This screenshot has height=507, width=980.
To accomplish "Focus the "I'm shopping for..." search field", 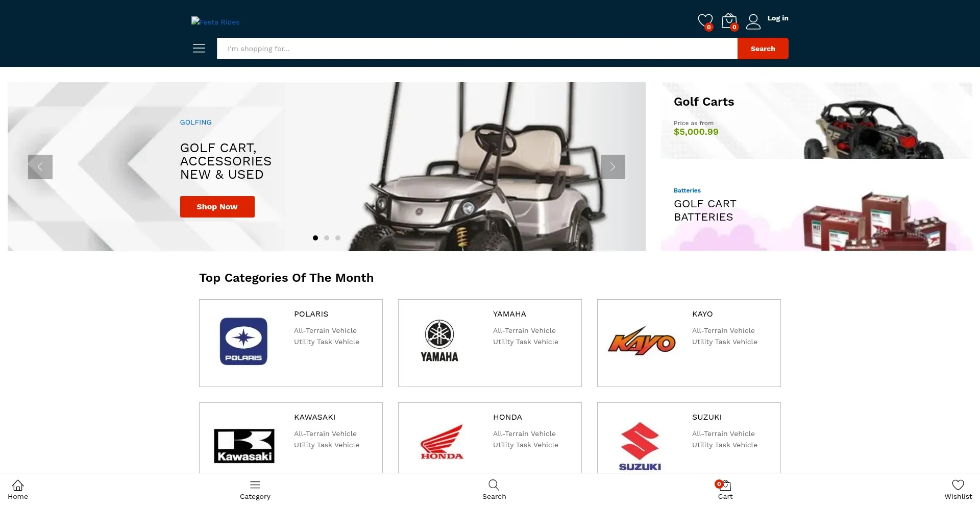I will tap(477, 49).
